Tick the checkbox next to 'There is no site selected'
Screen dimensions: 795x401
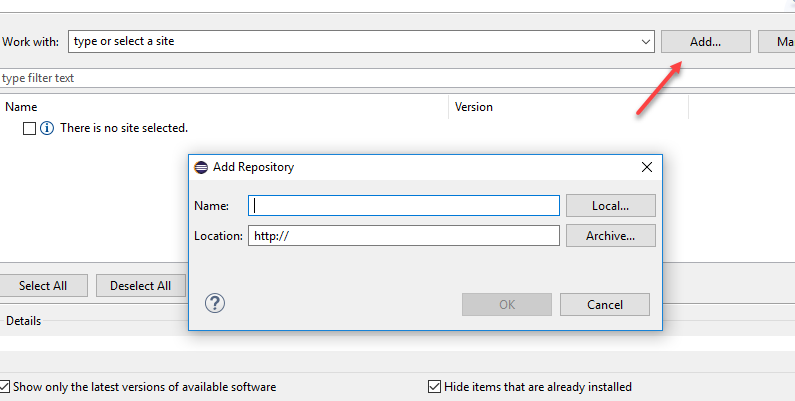pyautogui.click(x=29, y=128)
